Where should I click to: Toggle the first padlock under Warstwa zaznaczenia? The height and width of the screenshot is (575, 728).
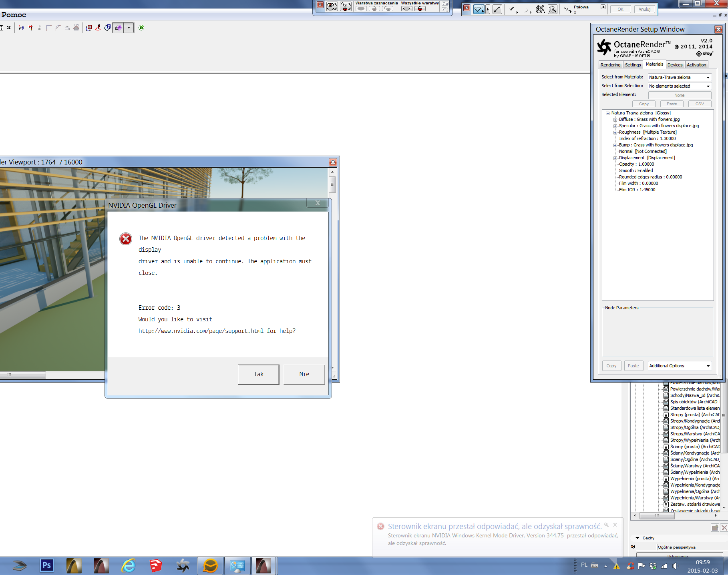(x=374, y=9)
